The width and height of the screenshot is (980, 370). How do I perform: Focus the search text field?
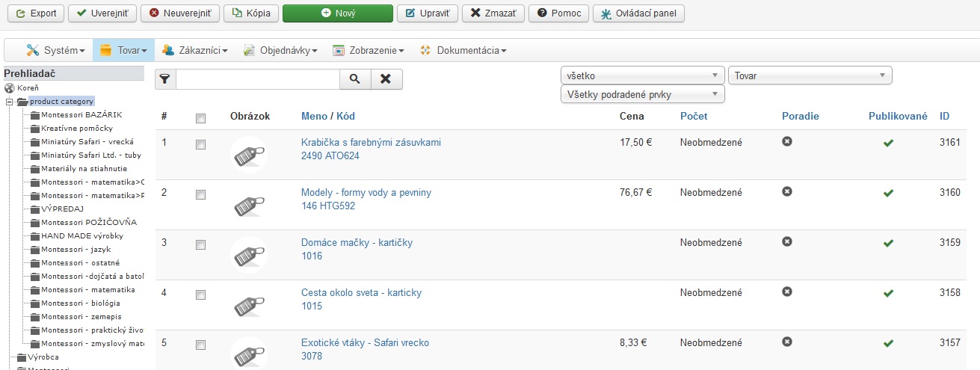pyautogui.click(x=258, y=78)
